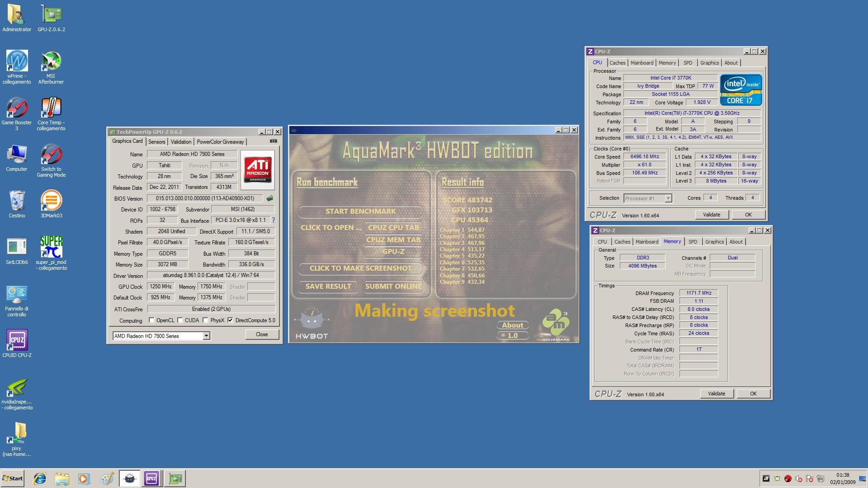Screen dimensions: 868x488
Task: Open the Start menu
Action: click(x=12, y=479)
